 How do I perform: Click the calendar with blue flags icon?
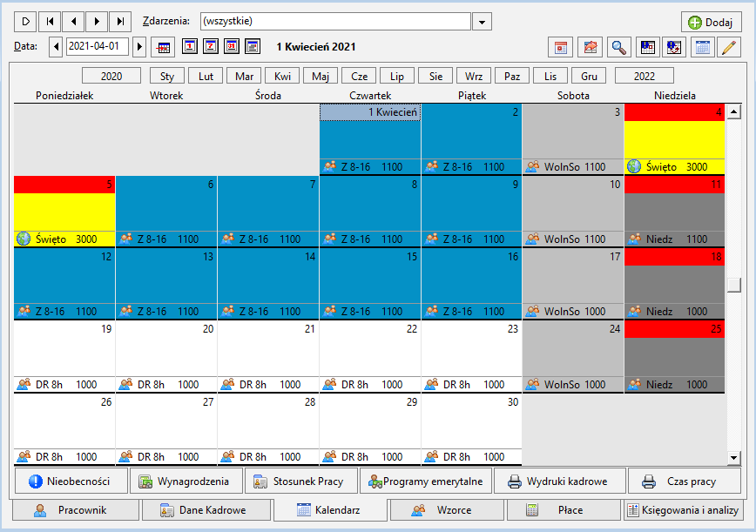pos(648,47)
